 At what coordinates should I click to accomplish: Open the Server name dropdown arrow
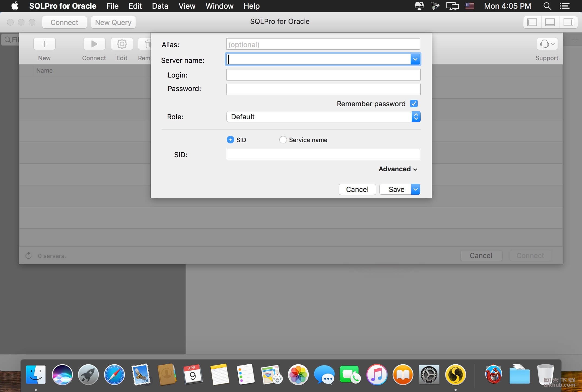(x=415, y=59)
